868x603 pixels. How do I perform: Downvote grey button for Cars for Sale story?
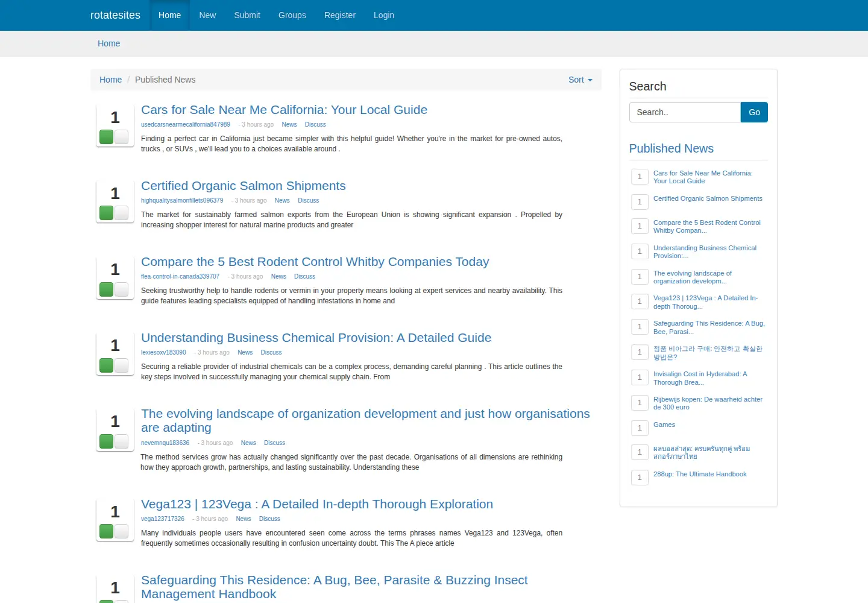(122, 137)
